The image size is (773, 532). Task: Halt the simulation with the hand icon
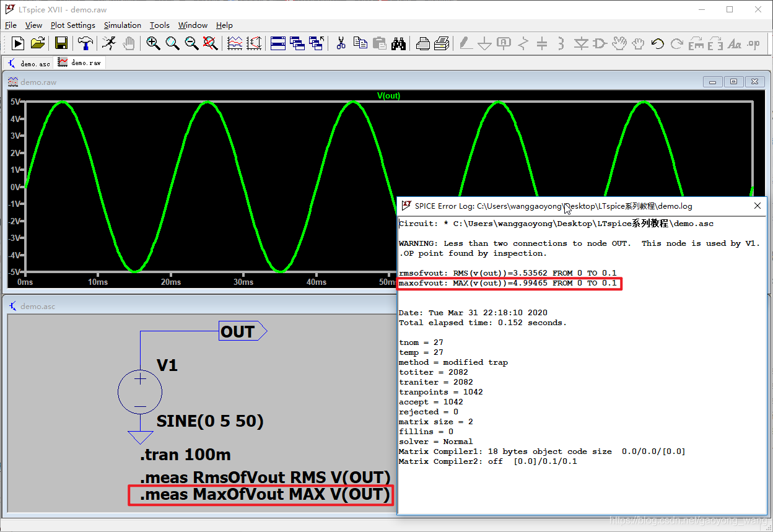tap(128, 43)
